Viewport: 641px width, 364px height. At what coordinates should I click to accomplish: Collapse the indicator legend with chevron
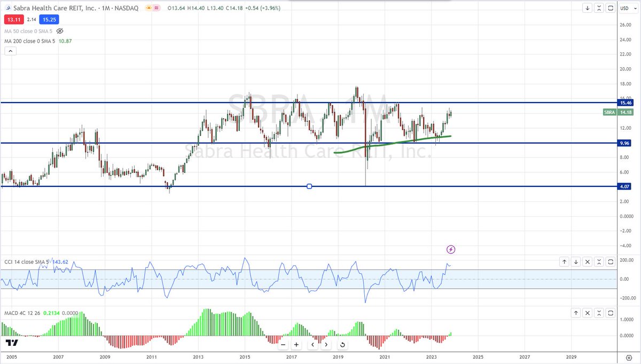(10, 51)
